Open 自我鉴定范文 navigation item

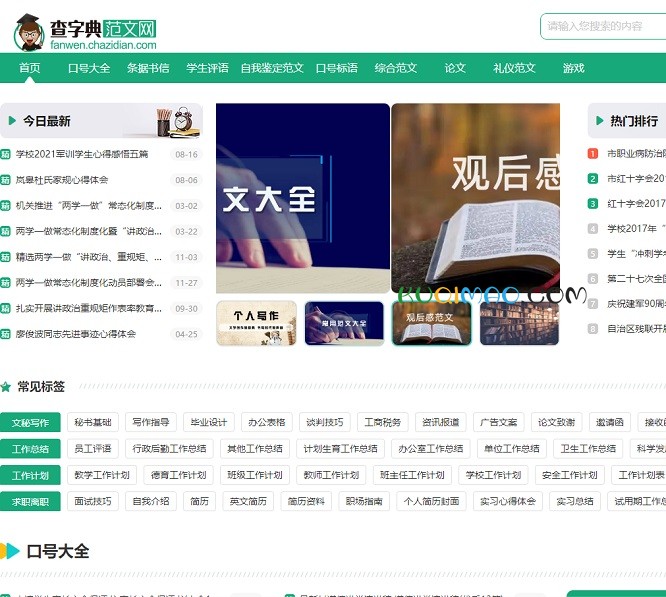272,68
